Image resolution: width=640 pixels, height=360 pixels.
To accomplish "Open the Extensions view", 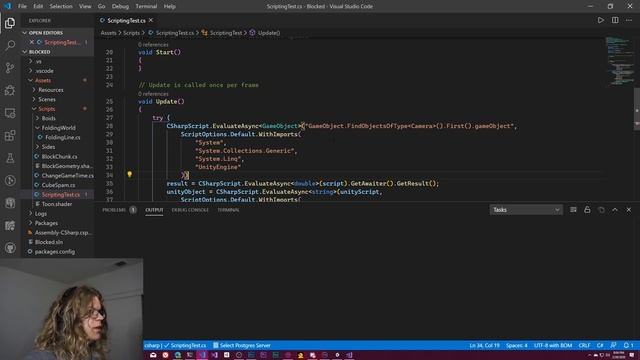I will (10, 136).
